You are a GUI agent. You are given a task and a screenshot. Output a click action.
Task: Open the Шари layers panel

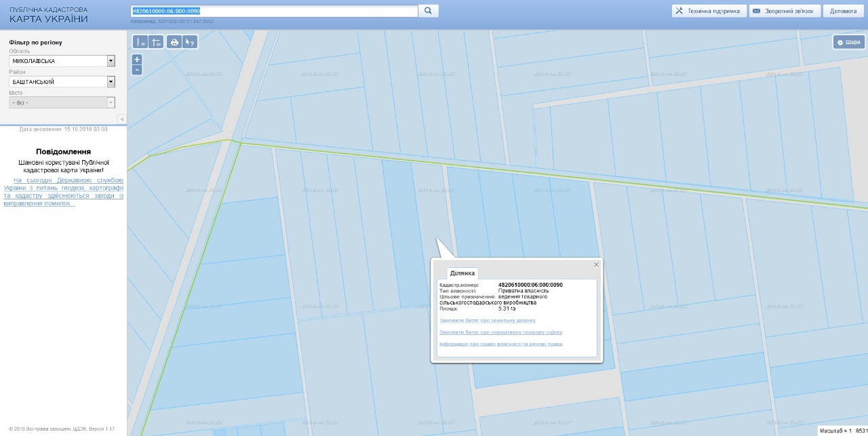tap(848, 42)
